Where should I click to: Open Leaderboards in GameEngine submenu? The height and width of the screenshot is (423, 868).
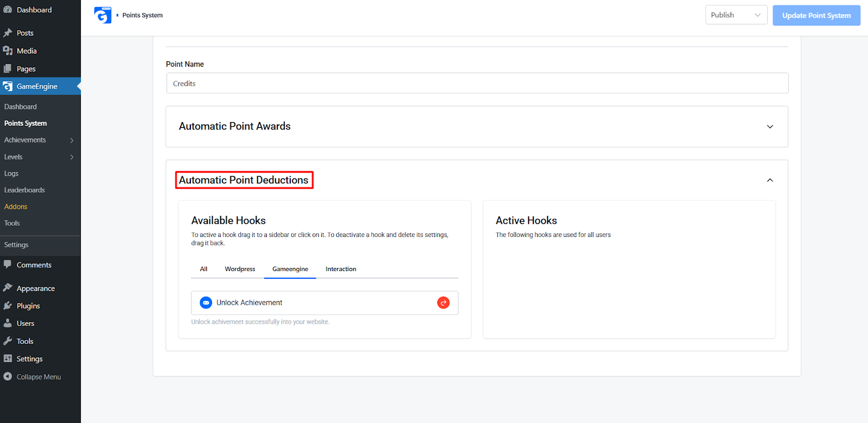pos(24,190)
